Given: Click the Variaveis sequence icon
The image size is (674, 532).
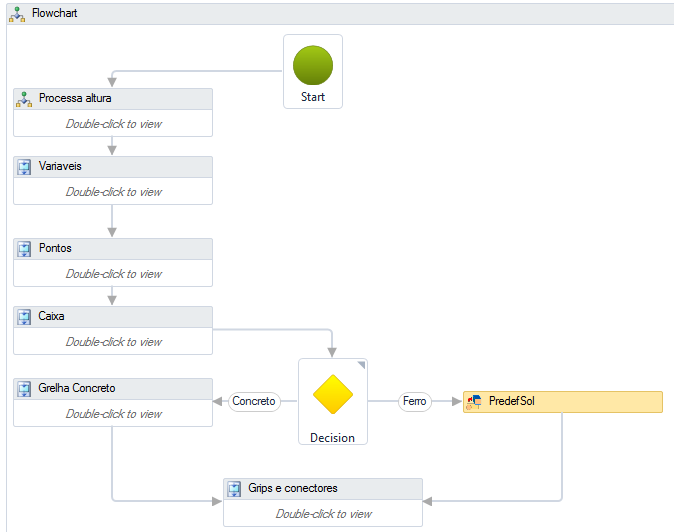Looking at the screenshot, I should [25, 167].
